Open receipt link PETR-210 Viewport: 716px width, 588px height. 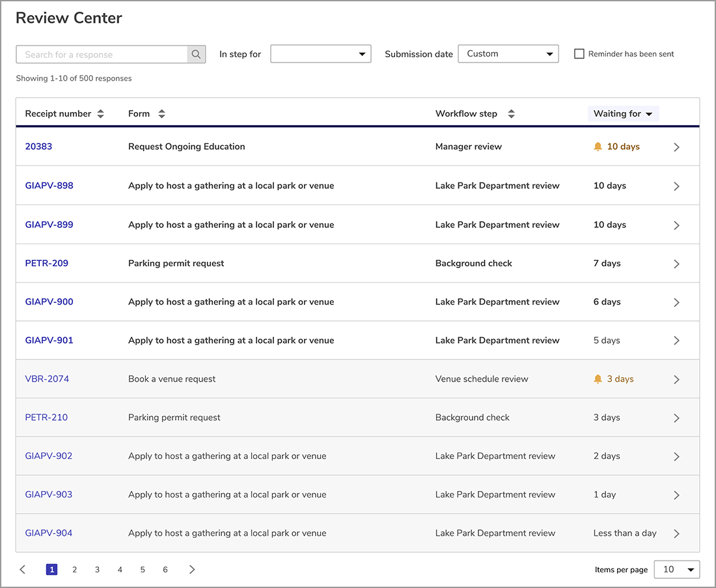(x=46, y=417)
